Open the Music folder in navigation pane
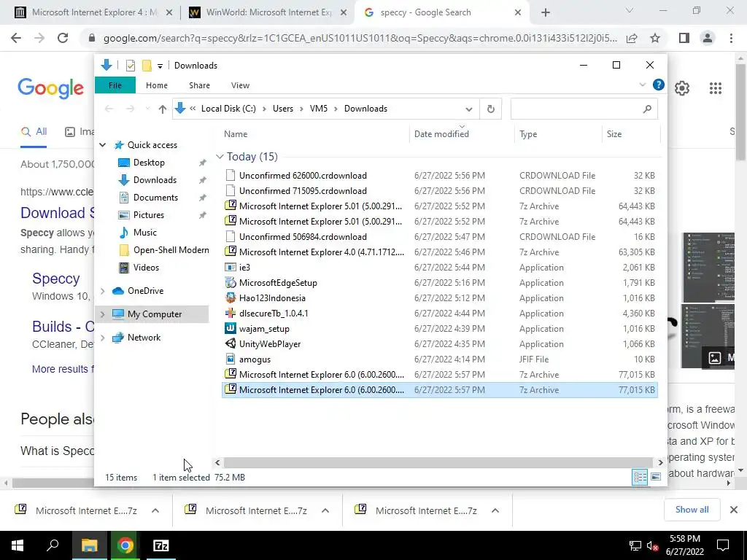 coord(145,233)
